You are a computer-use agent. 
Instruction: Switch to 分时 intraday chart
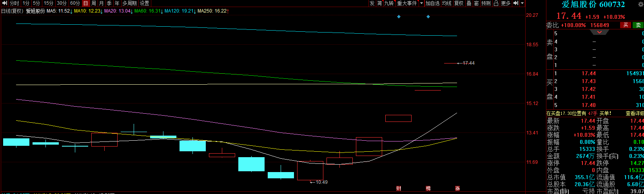pos(15,3)
